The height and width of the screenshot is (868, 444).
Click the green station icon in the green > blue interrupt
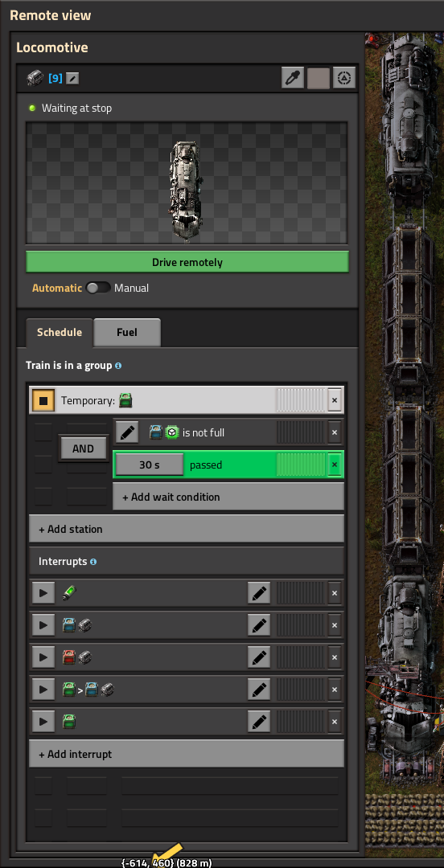point(68,690)
